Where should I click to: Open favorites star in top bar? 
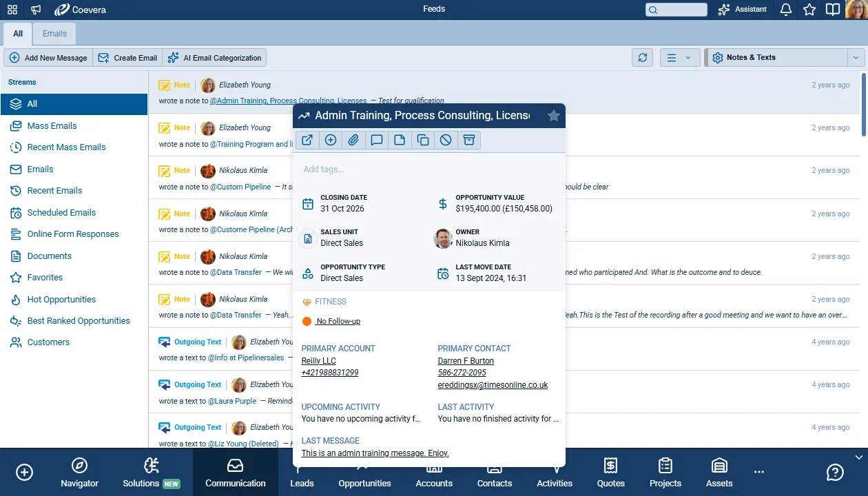click(x=809, y=10)
